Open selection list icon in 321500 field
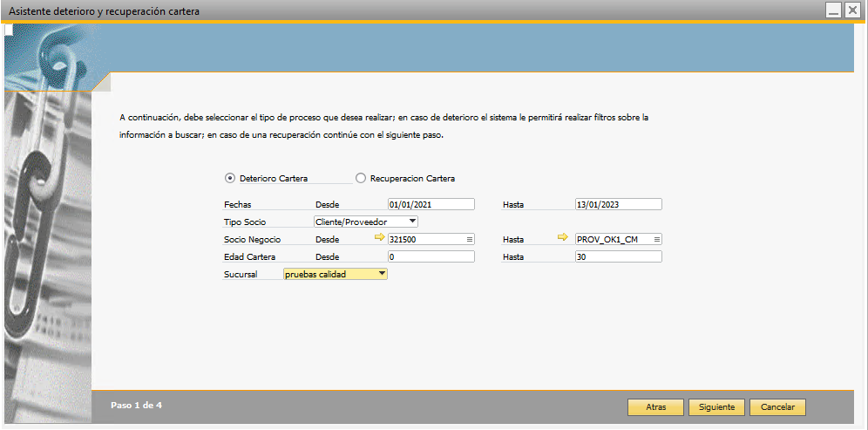This screenshot has height=430, width=868. tap(470, 239)
